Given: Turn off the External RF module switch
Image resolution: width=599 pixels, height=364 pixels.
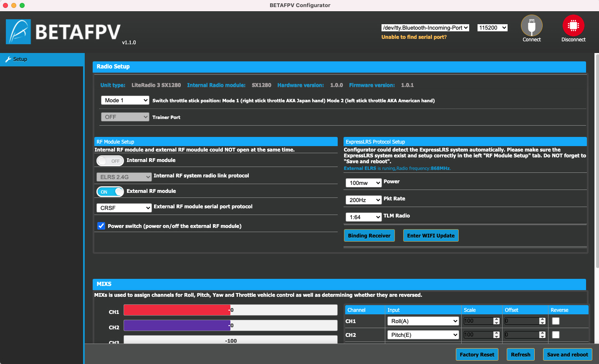Looking at the screenshot, I should pos(110,192).
